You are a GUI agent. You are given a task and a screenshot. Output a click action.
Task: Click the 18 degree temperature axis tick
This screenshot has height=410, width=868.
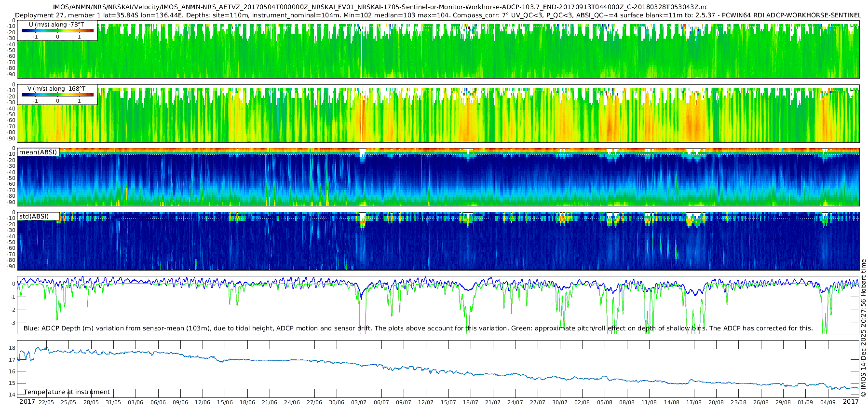pos(13,348)
